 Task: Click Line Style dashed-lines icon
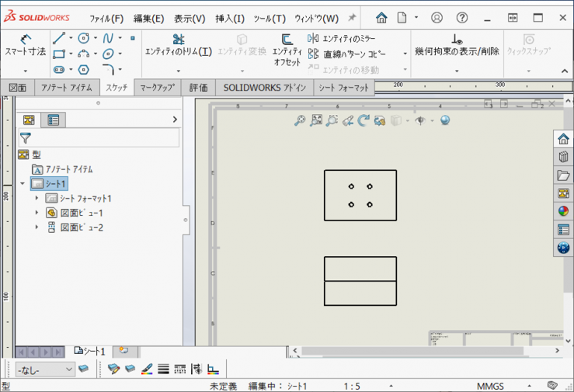(179, 369)
